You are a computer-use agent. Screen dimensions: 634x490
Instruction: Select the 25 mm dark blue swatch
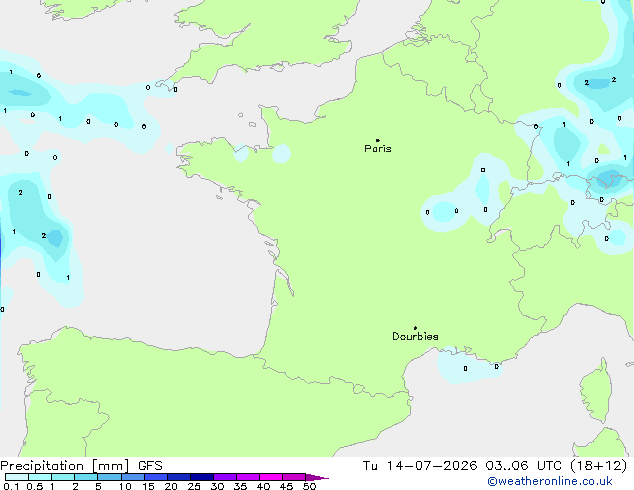pyautogui.click(x=202, y=477)
